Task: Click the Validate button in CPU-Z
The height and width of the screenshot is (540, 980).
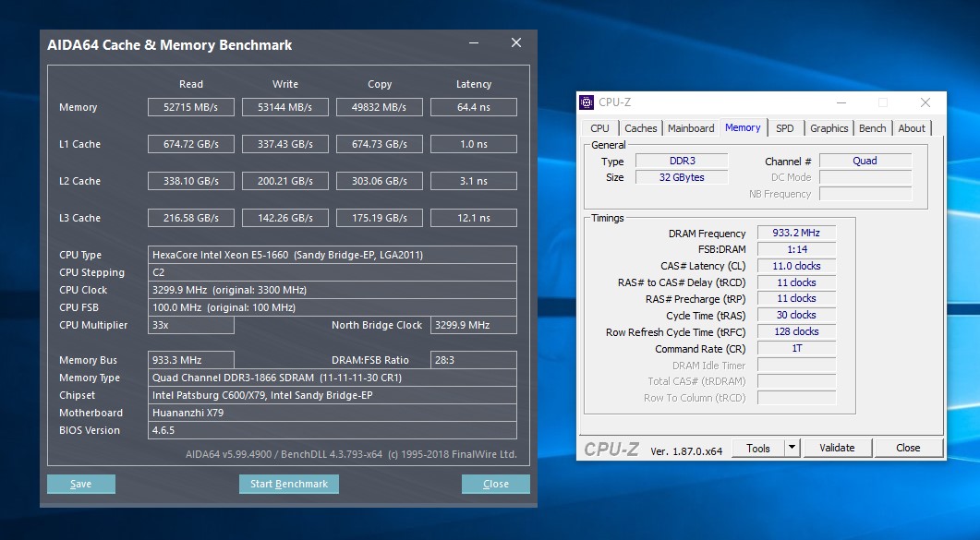Action: click(837, 448)
